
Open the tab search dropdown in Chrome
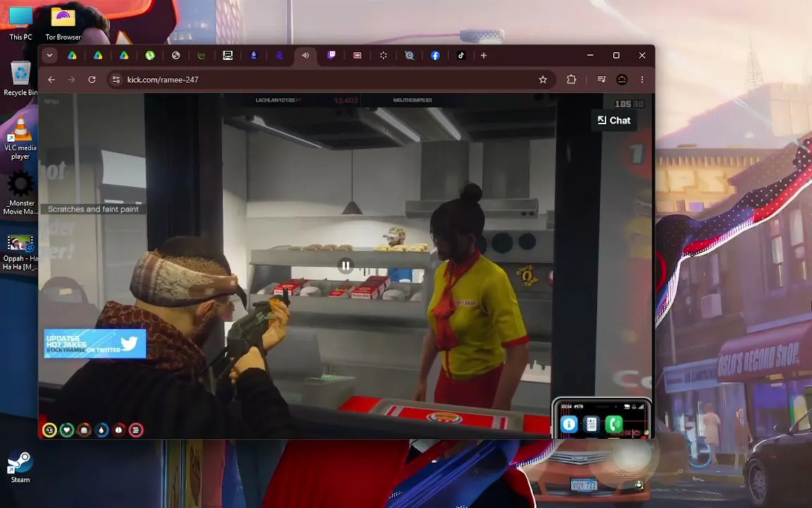pyautogui.click(x=50, y=56)
